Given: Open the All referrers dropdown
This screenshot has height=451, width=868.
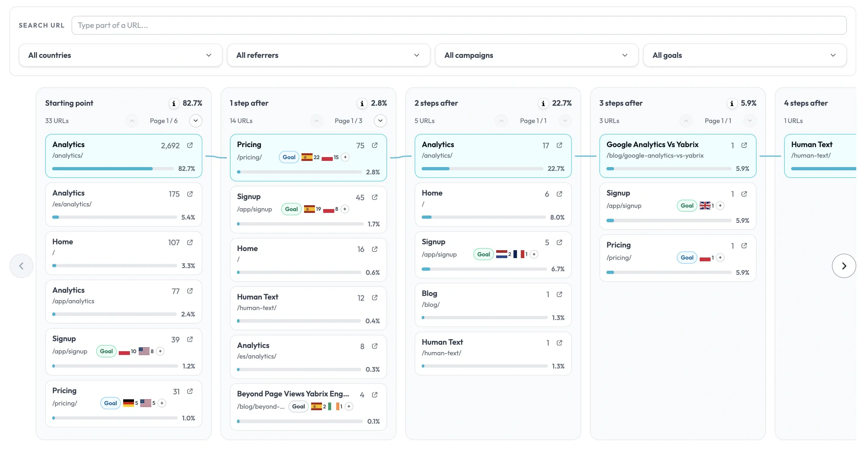Looking at the screenshot, I should tap(328, 55).
